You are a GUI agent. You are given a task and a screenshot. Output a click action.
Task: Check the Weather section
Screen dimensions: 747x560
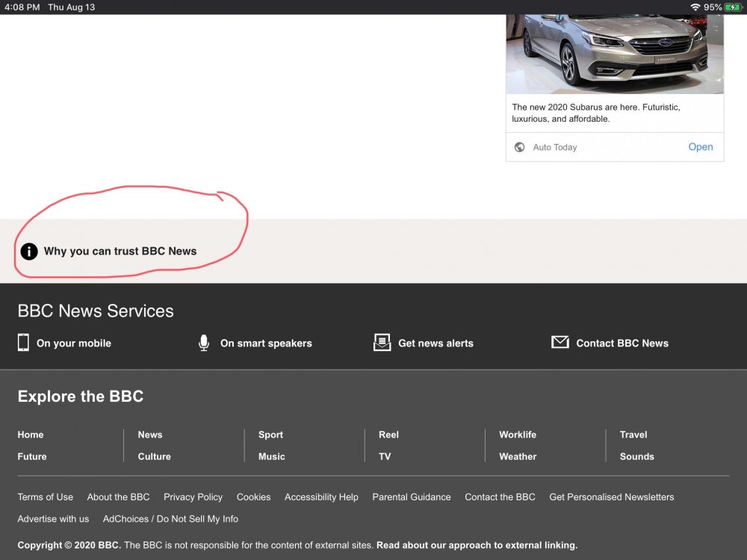[x=518, y=457]
